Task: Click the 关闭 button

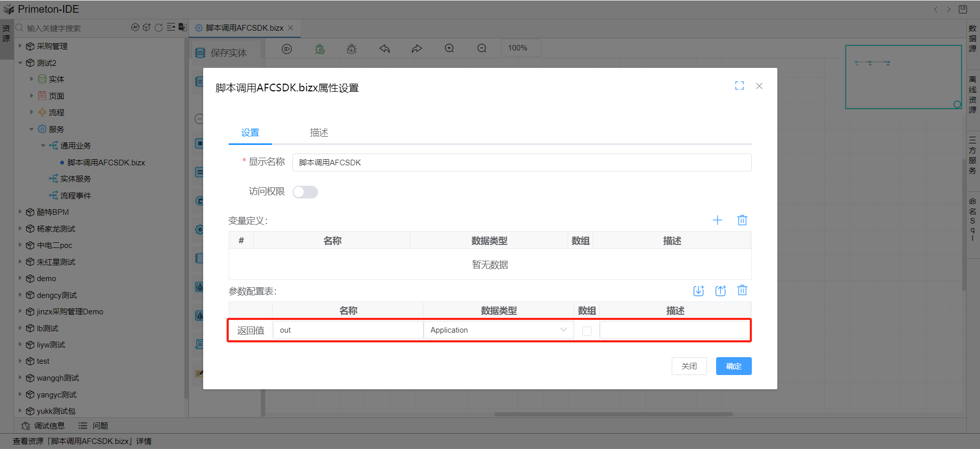Action: tap(689, 366)
